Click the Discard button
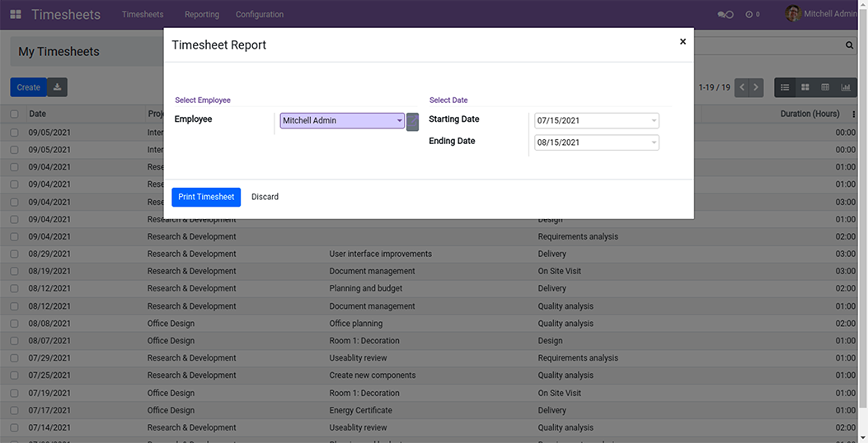The height and width of the screenshot is (443, 868). click(265, 197)
